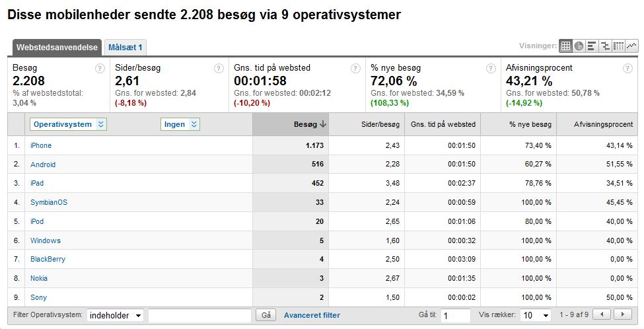This screenshot has width=644, height=329.
Task: Open the Vis rækker row count dropdown
Action: (x=536, y=316)
